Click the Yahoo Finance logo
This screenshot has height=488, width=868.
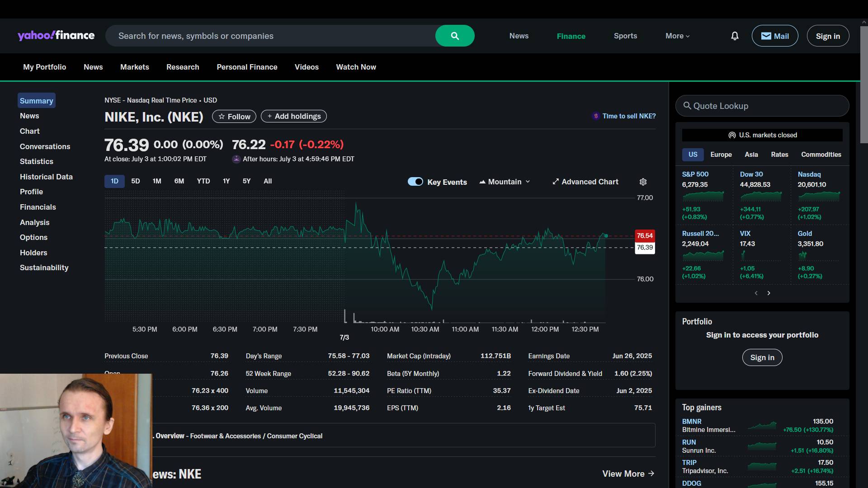(56, 36)
